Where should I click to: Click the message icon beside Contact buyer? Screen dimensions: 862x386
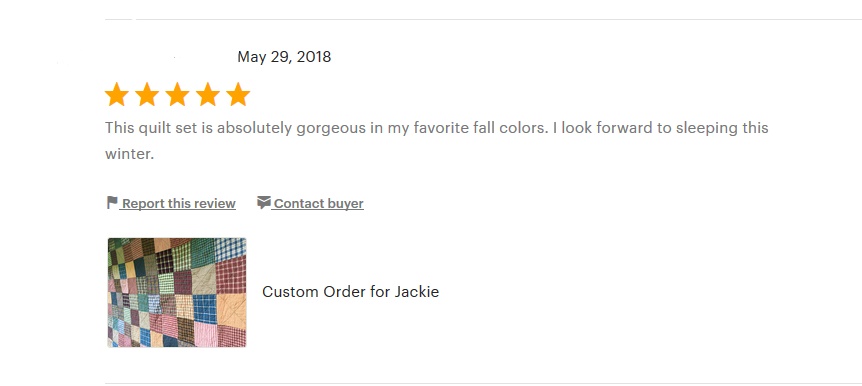coord(264,203)
